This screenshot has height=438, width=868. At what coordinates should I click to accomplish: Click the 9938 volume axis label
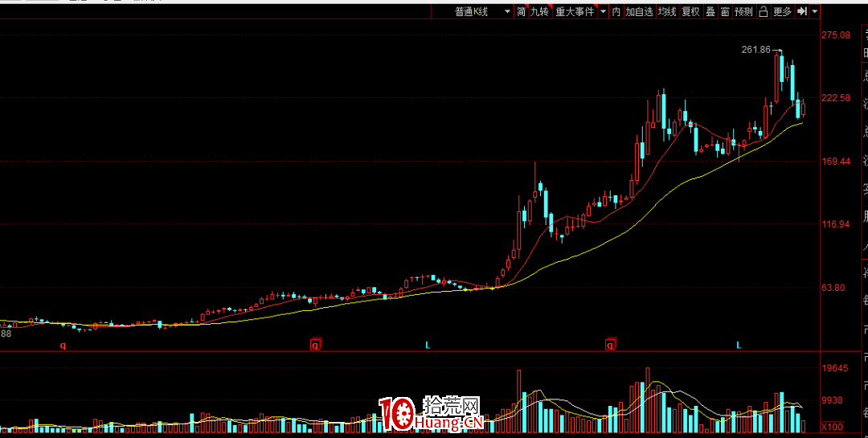pyautogui.click(x=833, y=399)
